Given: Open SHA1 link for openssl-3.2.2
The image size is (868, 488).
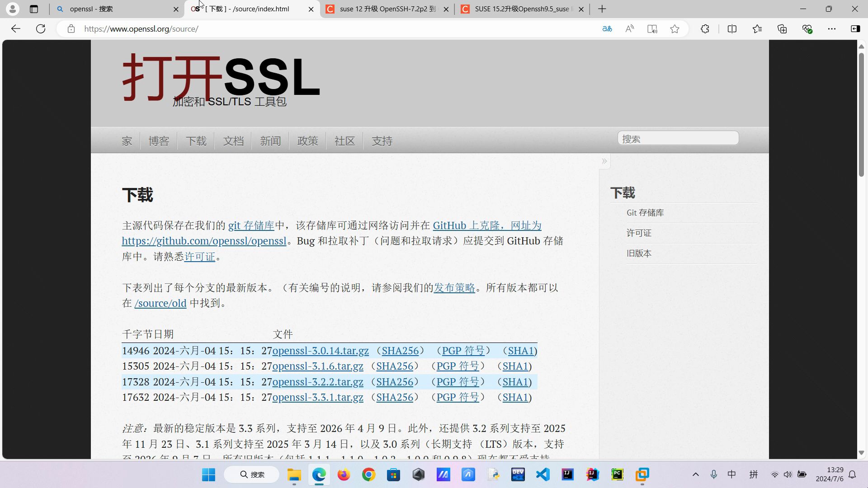Looking at the screenshot, I should pos(515,382).
